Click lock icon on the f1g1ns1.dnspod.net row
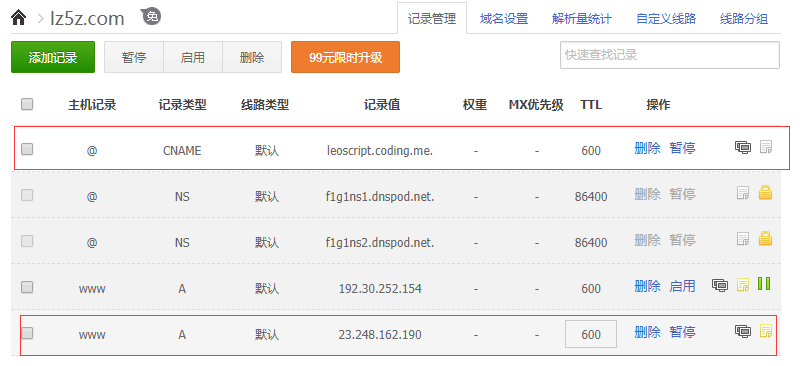This screenshot has height=366, width=800. pyautogui.click(x=765, y=192)
